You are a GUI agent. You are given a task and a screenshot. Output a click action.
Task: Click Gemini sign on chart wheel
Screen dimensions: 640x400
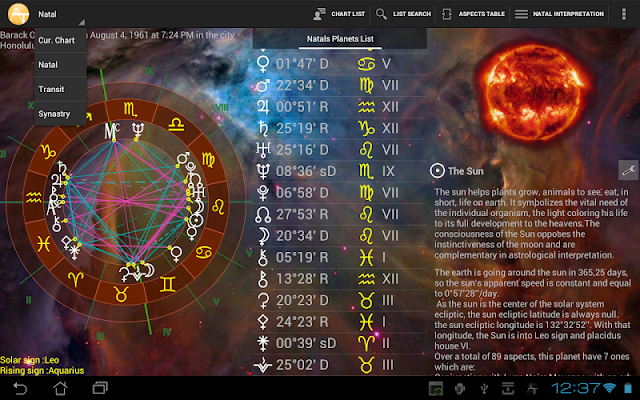tap(167, 284)
